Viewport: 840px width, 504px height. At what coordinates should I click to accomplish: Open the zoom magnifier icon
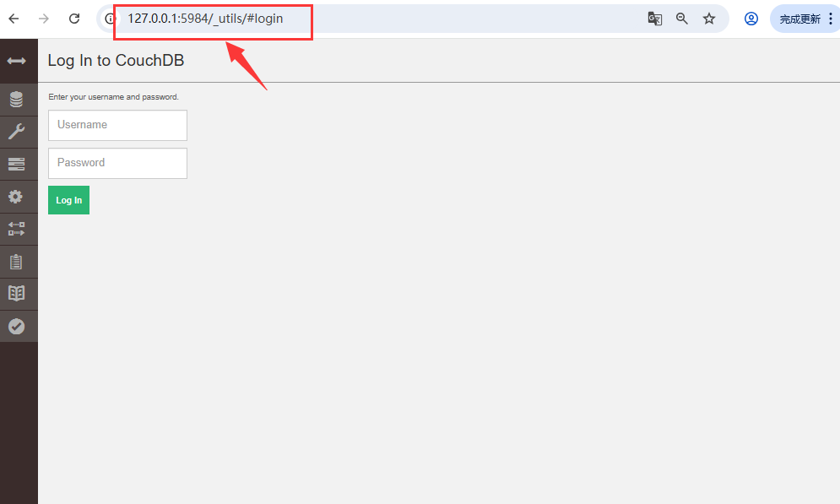pos(682,19)
